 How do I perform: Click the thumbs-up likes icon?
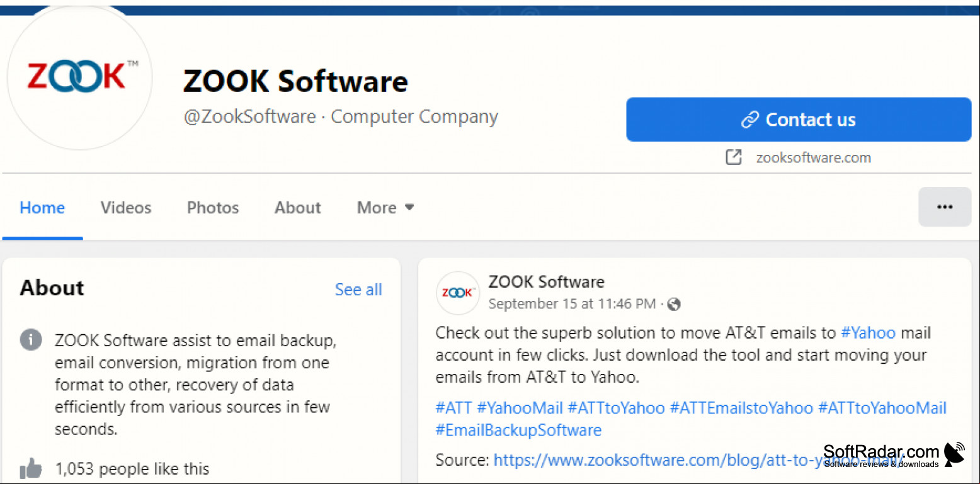(x=31, y=468)
